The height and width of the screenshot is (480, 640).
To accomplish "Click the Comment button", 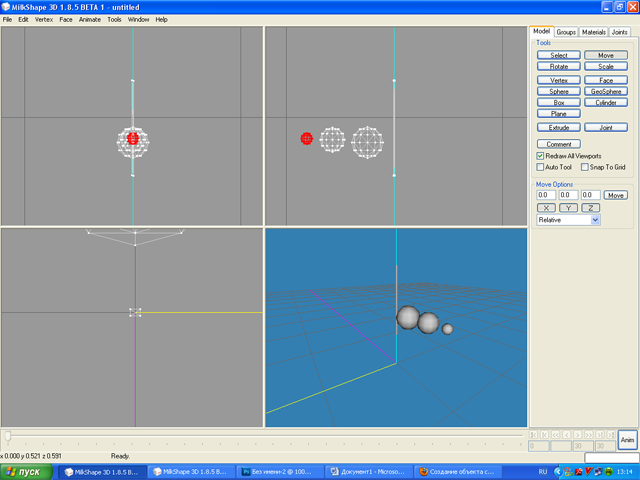I will point(558,144).
